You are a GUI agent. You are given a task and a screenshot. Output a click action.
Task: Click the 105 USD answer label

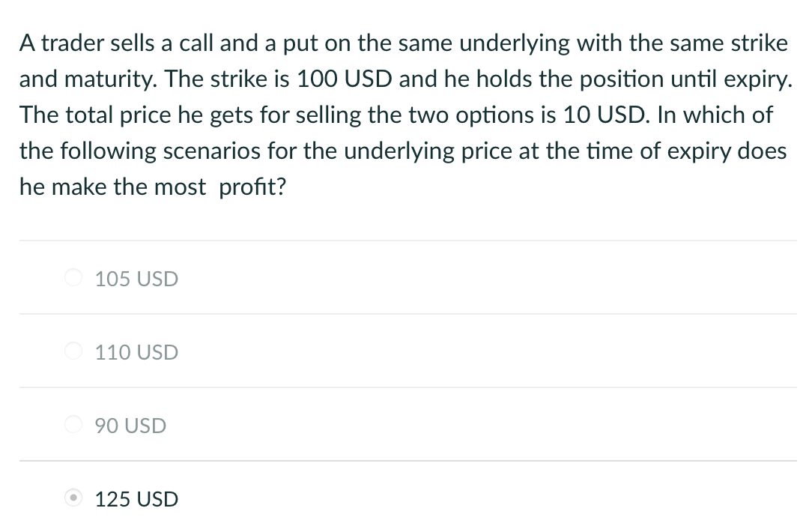(136, 279)
